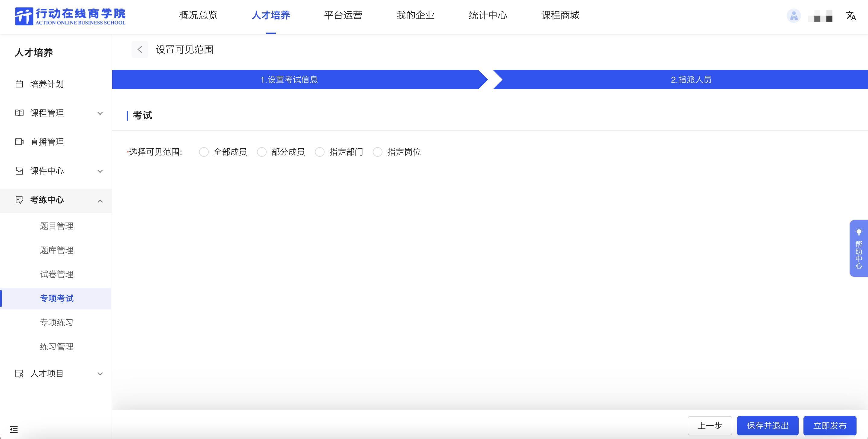Open 题目管理 submenu item
Viewport: 868px width, 439px height.
point(57,226)
